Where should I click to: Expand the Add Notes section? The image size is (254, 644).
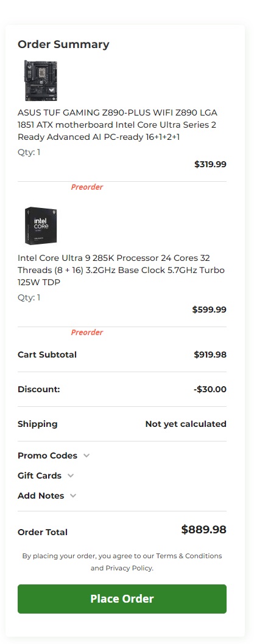[47, 496]
